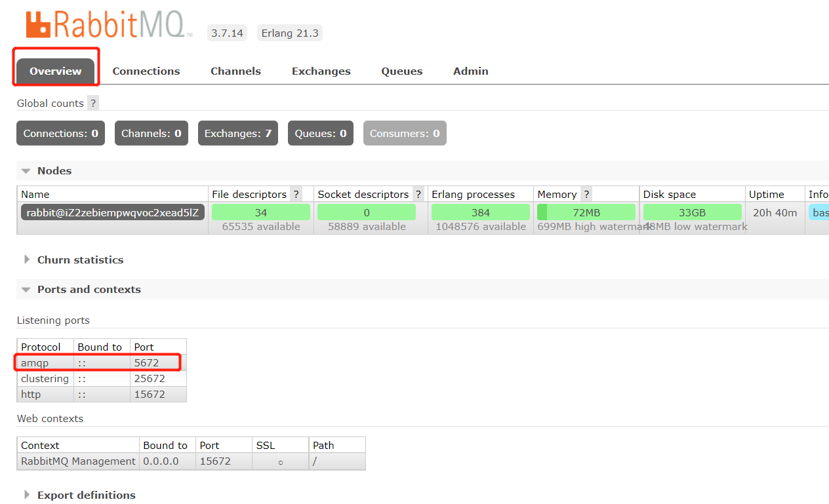Click the 58889 available text
The image size is (829, 504).
coord(367,227)
